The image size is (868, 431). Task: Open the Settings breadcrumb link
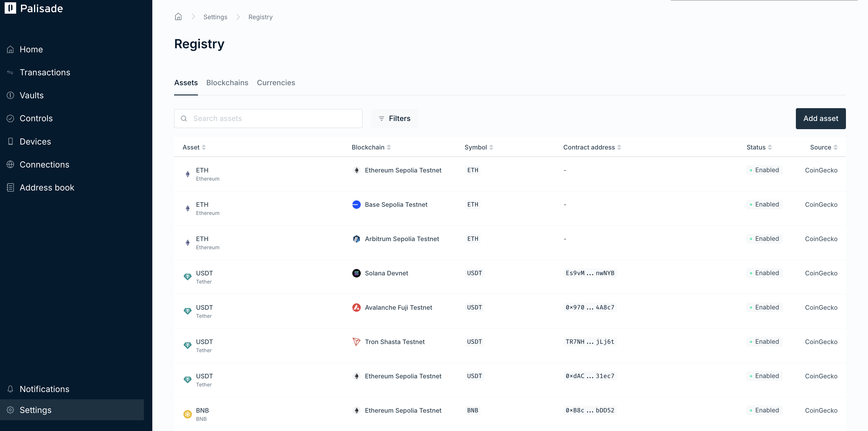point(215,17)
